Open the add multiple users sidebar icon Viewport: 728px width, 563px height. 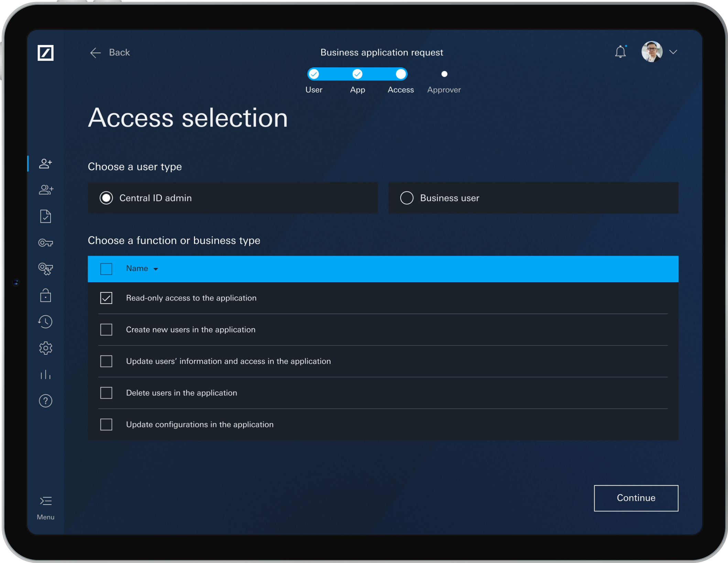pyautogui.click(x=46, y=190)
